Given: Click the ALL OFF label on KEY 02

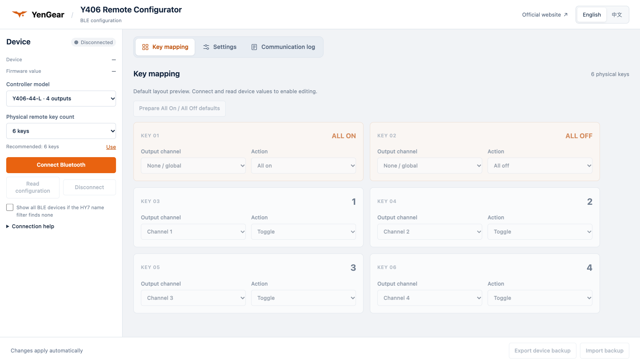Looking at the screenshot, I should (x=579, y=136).
